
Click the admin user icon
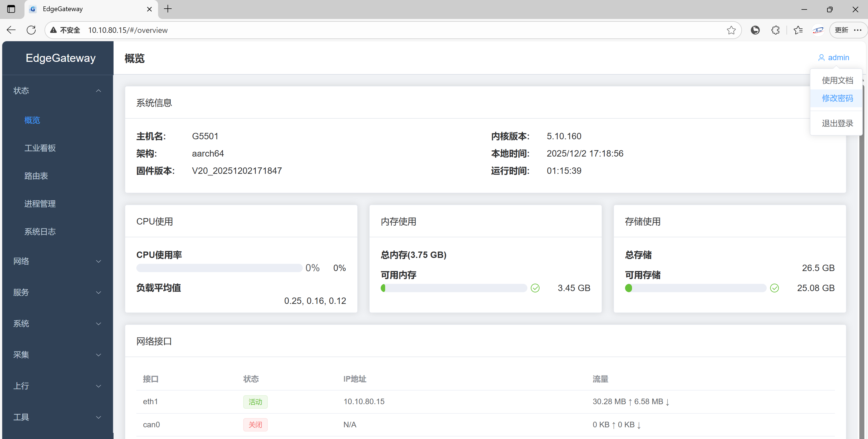point(821,58)
